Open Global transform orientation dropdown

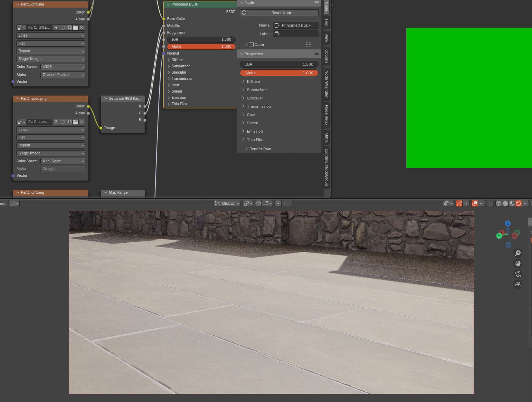click(x=227, y=203)
